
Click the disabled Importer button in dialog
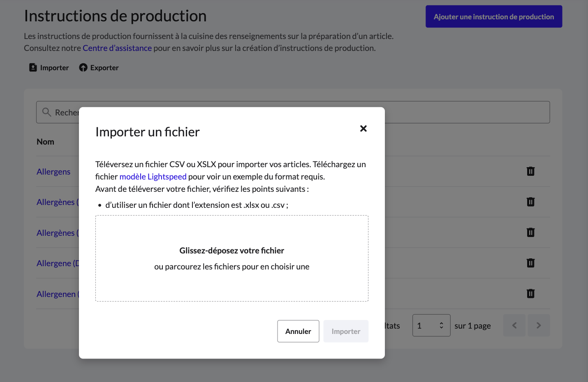(346, 331)
